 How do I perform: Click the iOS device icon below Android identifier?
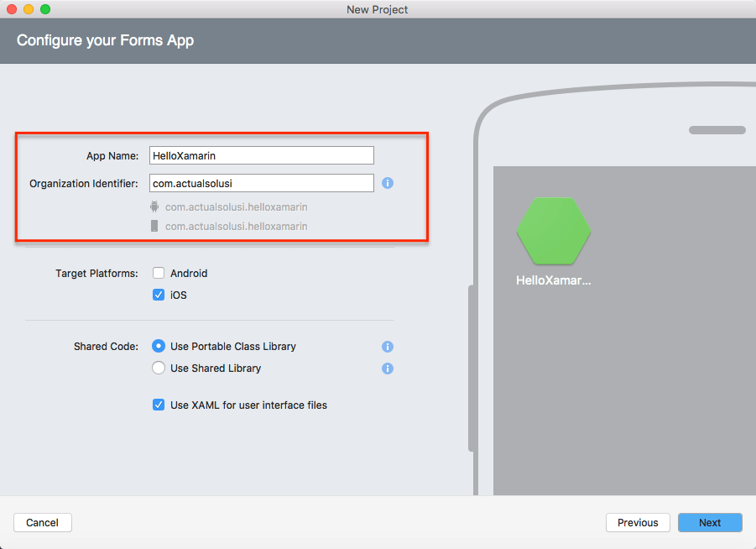coord(154,226)
